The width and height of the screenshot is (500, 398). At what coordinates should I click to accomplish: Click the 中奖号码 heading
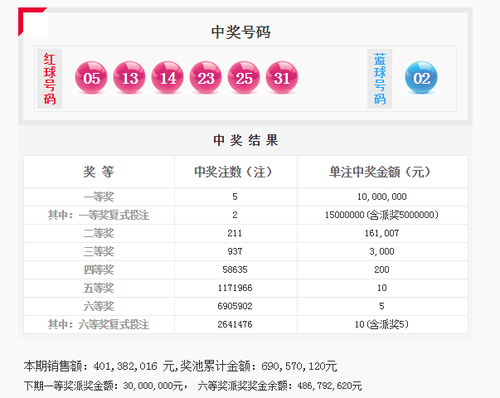click(241, 32)
